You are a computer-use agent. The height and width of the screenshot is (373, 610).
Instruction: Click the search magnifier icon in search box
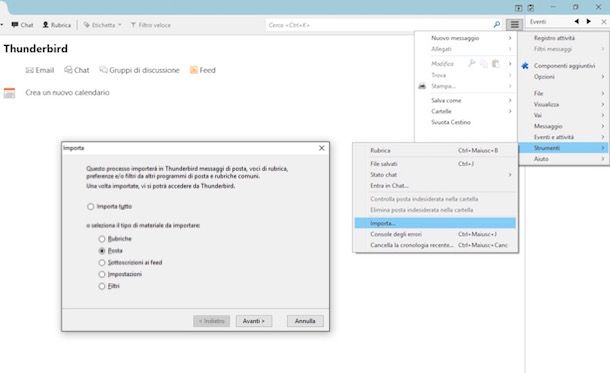pos(497,25)
